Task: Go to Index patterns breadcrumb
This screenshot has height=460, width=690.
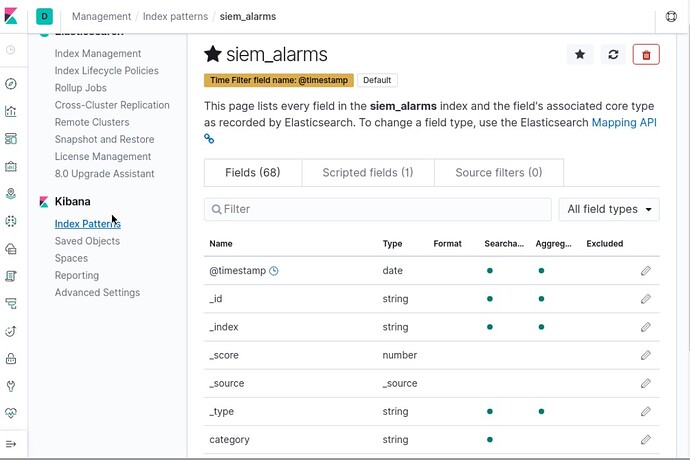Action: pos(175,16)
